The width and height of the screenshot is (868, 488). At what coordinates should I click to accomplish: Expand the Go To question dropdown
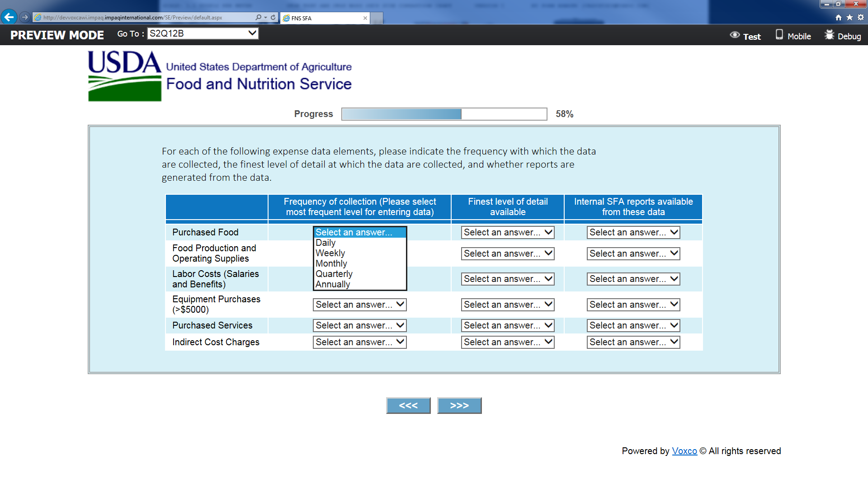point(203,33)
